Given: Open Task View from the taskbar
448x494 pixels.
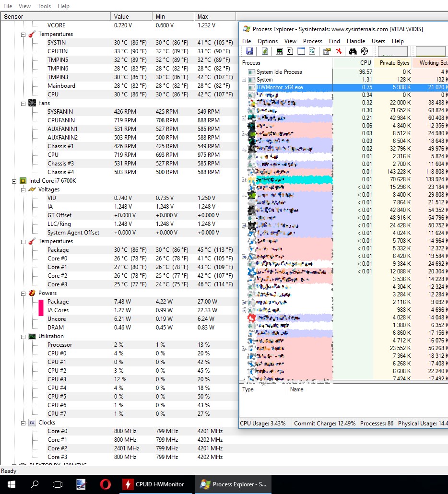Looking at the screenshot, I should coord(58,484).
